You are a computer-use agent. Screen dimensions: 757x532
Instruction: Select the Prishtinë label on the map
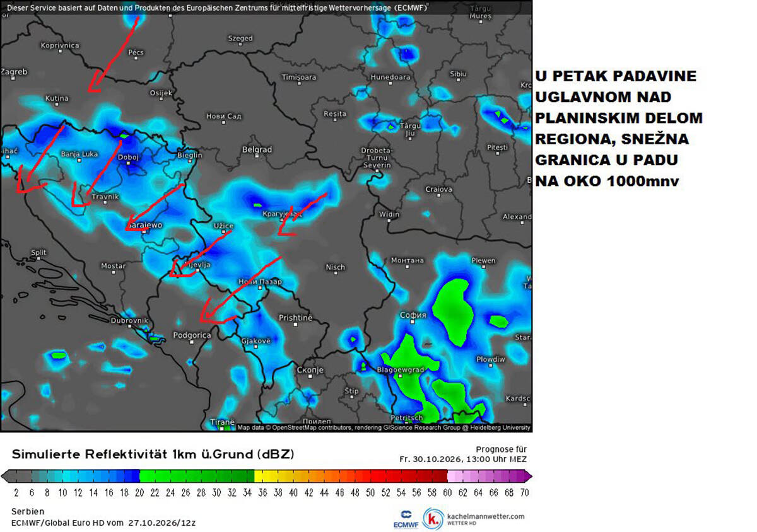[x=295, y=318]
